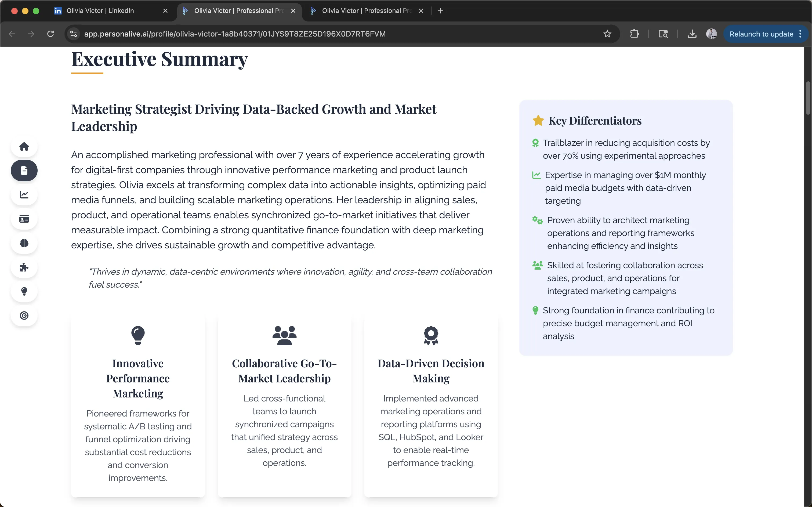
Task: Click the Marketing Strategist Driving Data-Backed Growth heading
Action: pos(253,118)
